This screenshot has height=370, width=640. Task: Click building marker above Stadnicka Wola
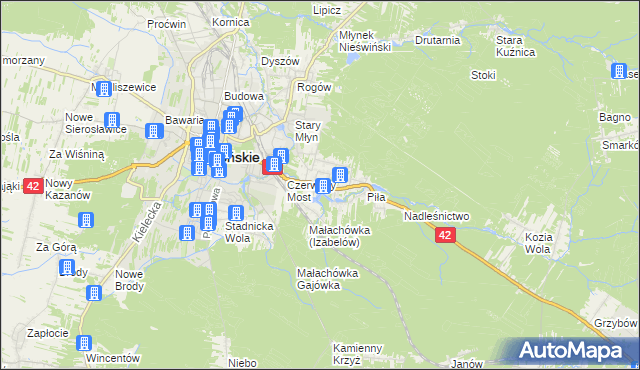coord(236,213)
